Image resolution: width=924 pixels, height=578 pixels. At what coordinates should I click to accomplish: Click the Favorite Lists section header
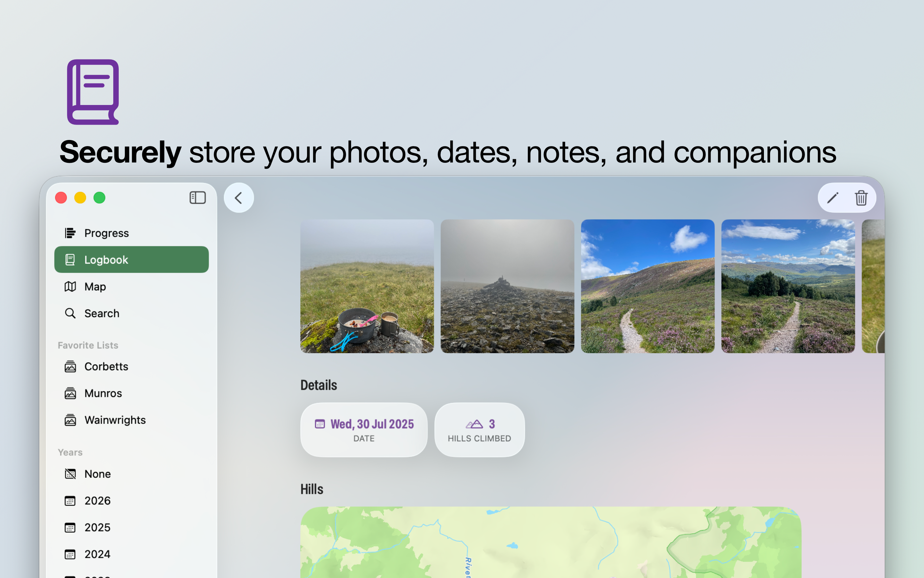88,345
